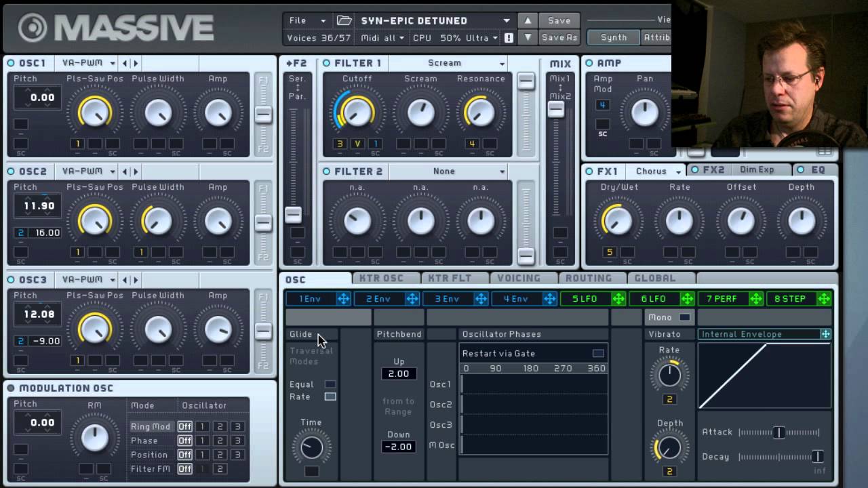The height and width of the screenshot is (488, 868).
Task: Open FX1 Chorus effect dropdown
Action: [655, 171]
